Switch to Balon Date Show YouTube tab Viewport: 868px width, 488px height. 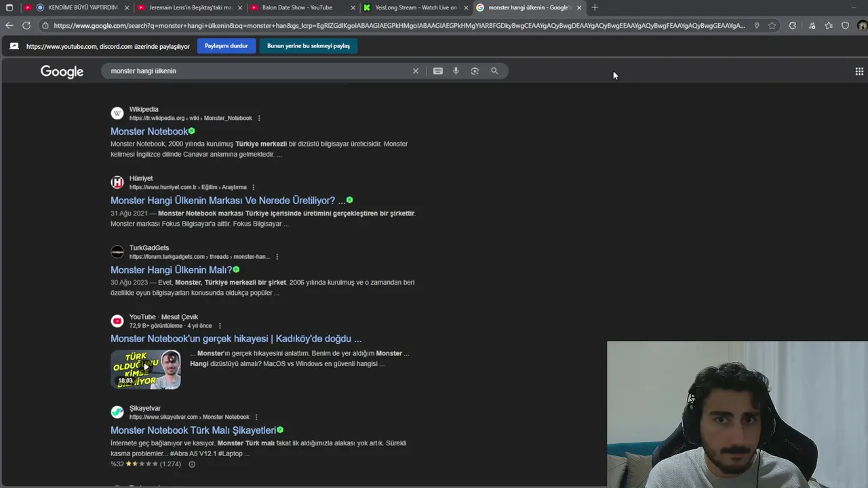[x=303, y=7]
